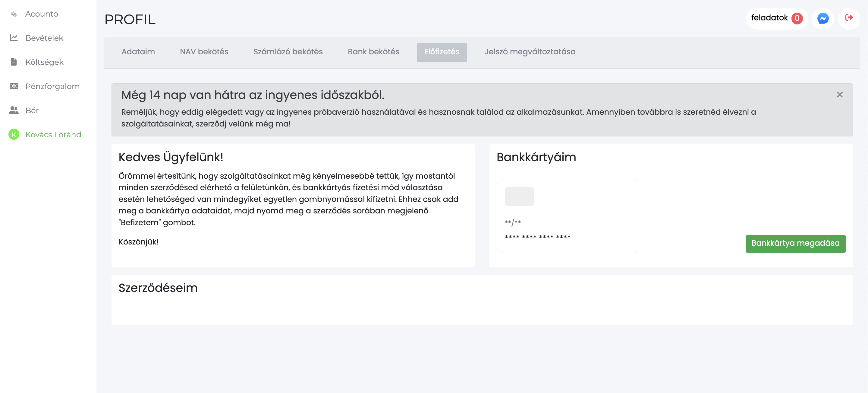
Task: Open the feladatok tasks button
Action: 769,18
